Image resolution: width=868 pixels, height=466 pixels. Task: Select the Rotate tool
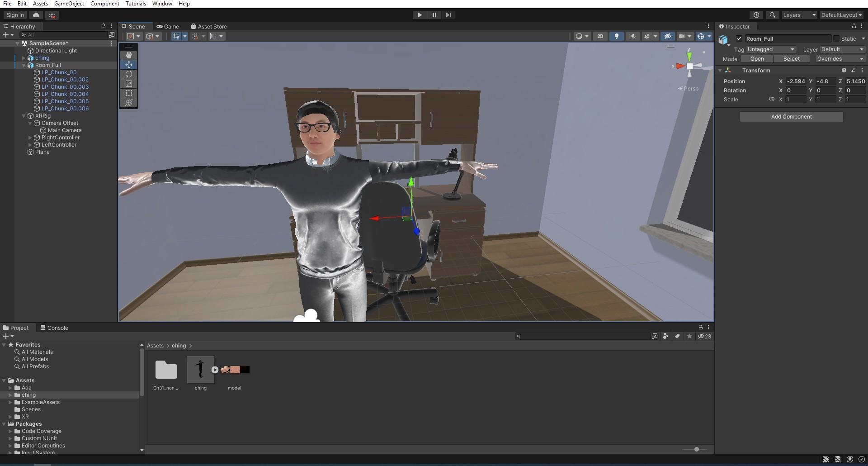coord(129,74)
